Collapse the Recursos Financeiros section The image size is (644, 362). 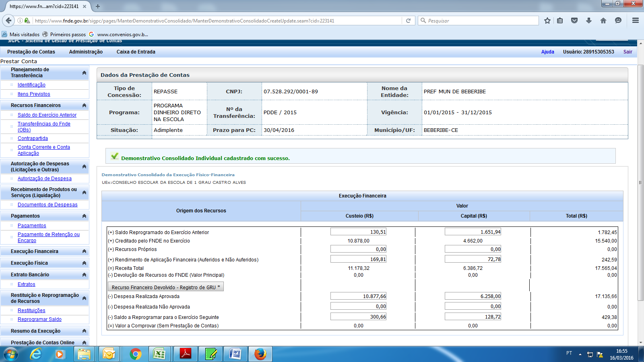(84, 105)
